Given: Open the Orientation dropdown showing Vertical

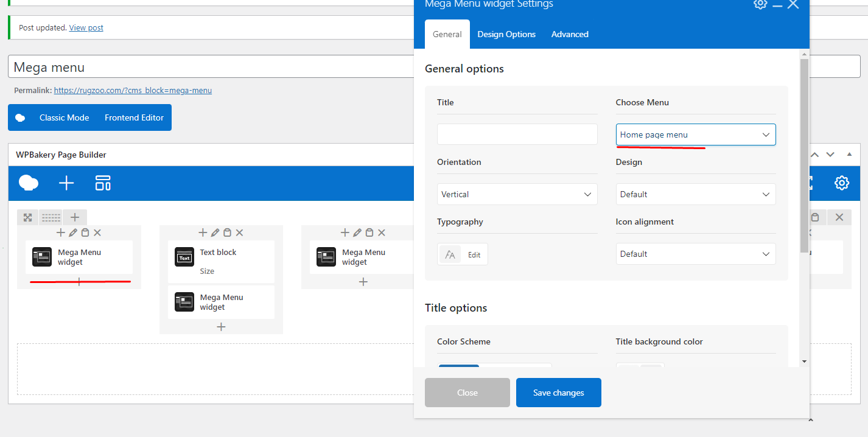Looking at the screenshot, I should [517, 194].
